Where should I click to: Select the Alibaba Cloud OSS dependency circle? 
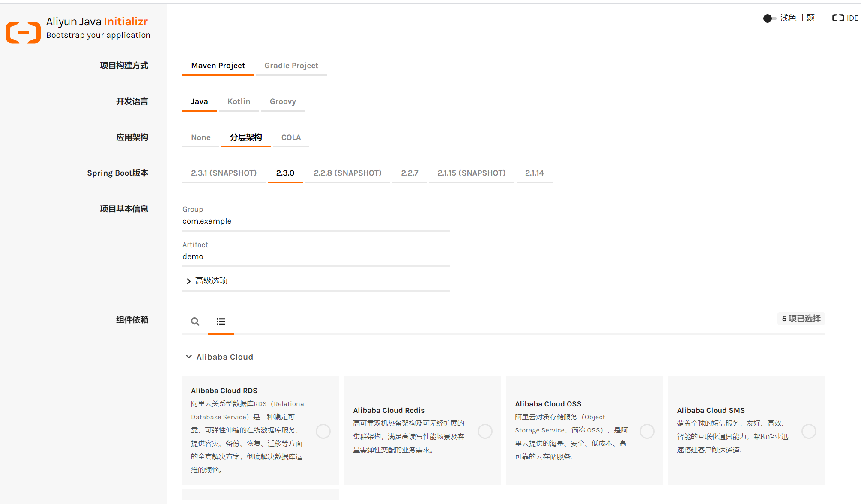647,431
